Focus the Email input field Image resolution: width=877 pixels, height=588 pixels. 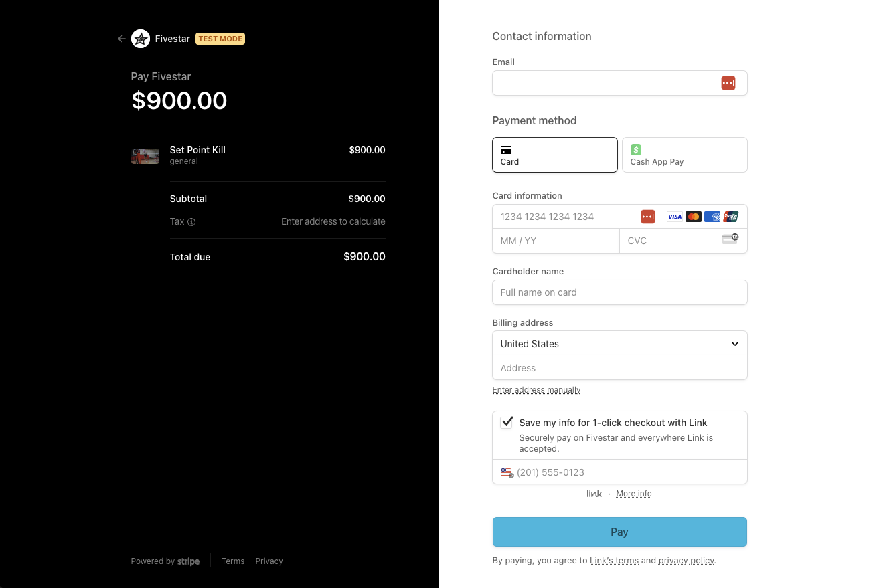point(619,83)
